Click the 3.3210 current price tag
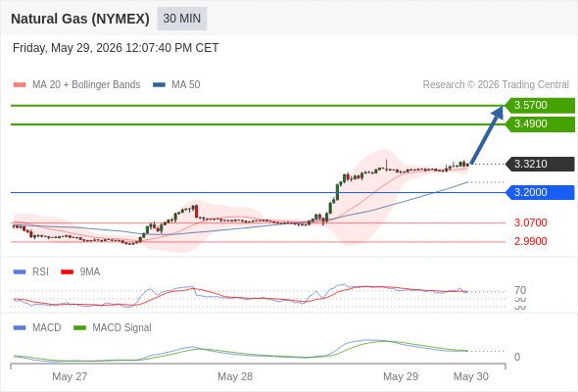Viewport: 578px width, 392px height. (x=540, y=164)
